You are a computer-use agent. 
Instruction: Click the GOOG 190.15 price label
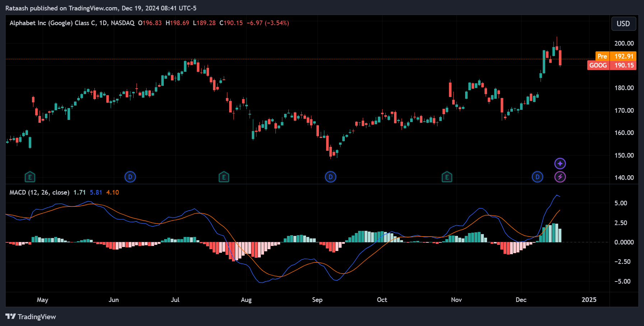pos(612,65)
